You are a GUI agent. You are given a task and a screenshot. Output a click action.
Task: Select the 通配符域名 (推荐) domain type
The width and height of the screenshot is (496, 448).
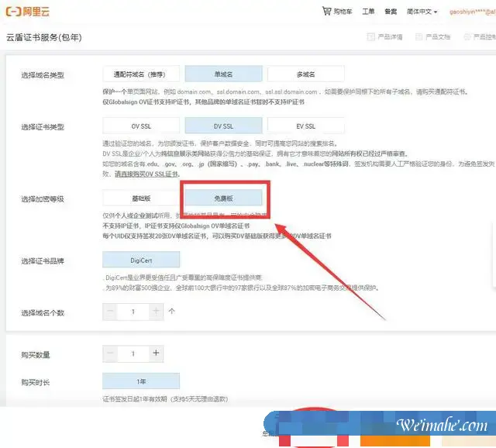(x=141, y=74)
